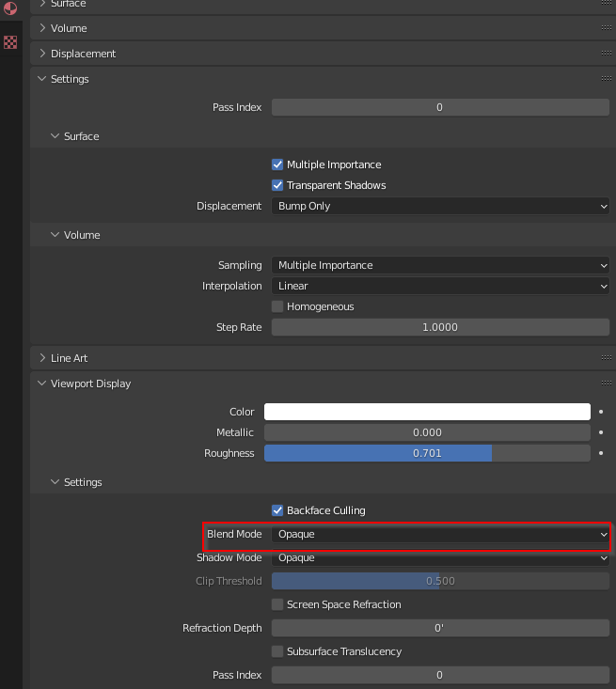
Task: Click the Volume panel drag handle
Action: [607, 27]
